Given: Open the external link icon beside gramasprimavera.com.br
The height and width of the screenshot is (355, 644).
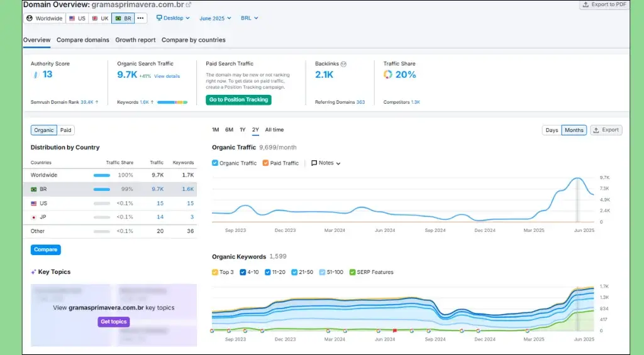Looking at the screenshot, I should pos(189,5).
